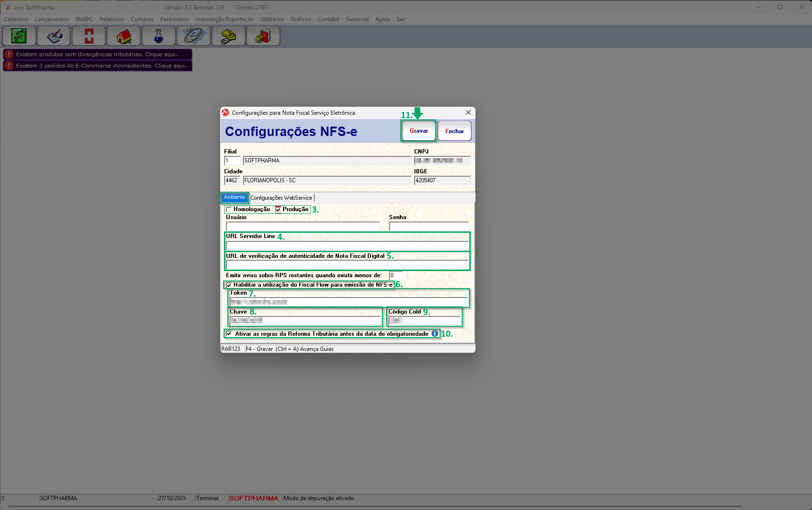Click the red house toolbar icon
The width and height of the screenshot is (812, 510).
click(x=124, y=36)
